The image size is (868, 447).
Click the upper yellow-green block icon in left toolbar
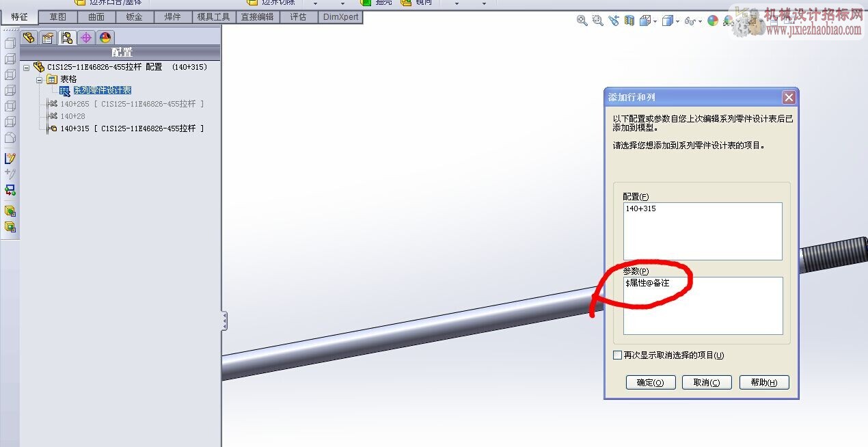(10, 211)
